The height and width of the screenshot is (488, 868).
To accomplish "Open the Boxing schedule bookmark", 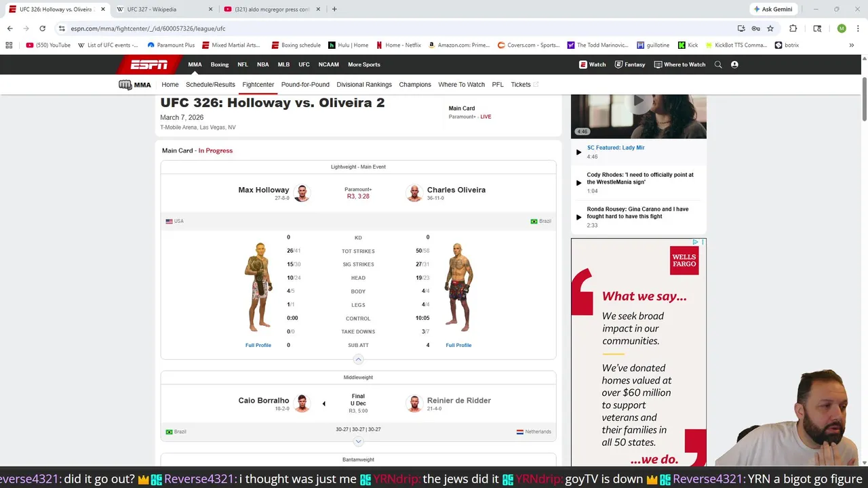I will click(296, 45).
